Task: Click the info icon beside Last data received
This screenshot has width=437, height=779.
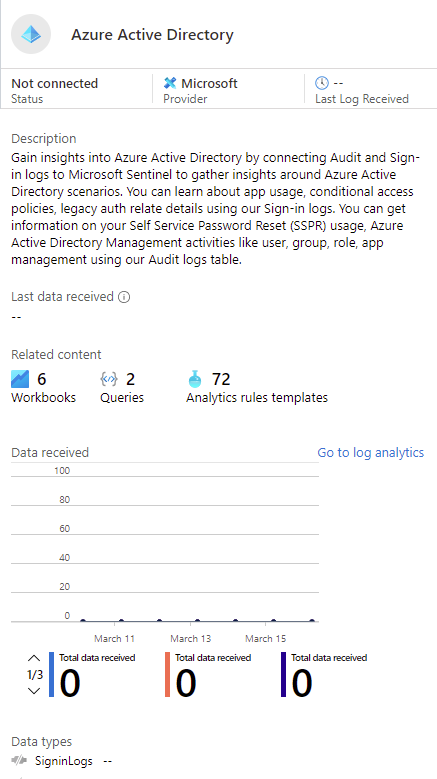Action: pyautogui.click(x=124, y=297)
